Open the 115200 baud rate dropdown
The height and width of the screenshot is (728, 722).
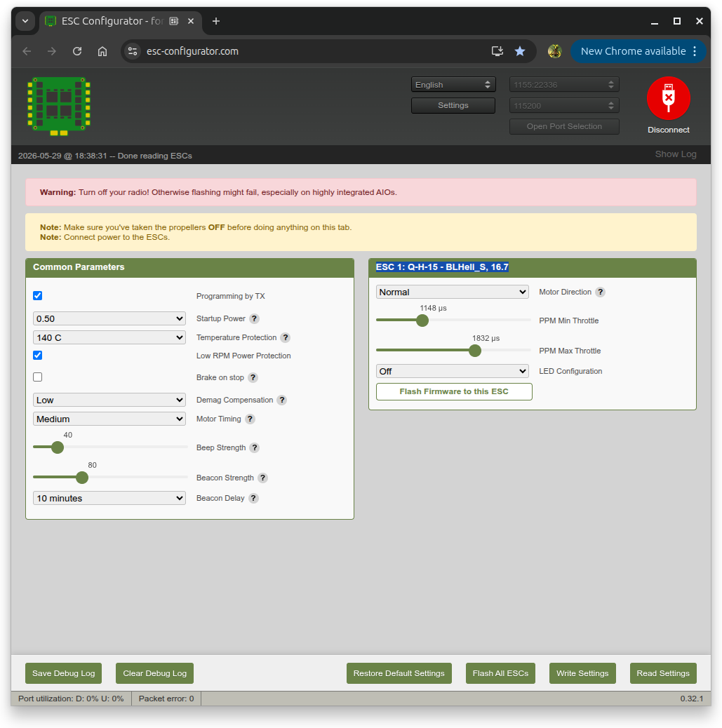(564, 105)
